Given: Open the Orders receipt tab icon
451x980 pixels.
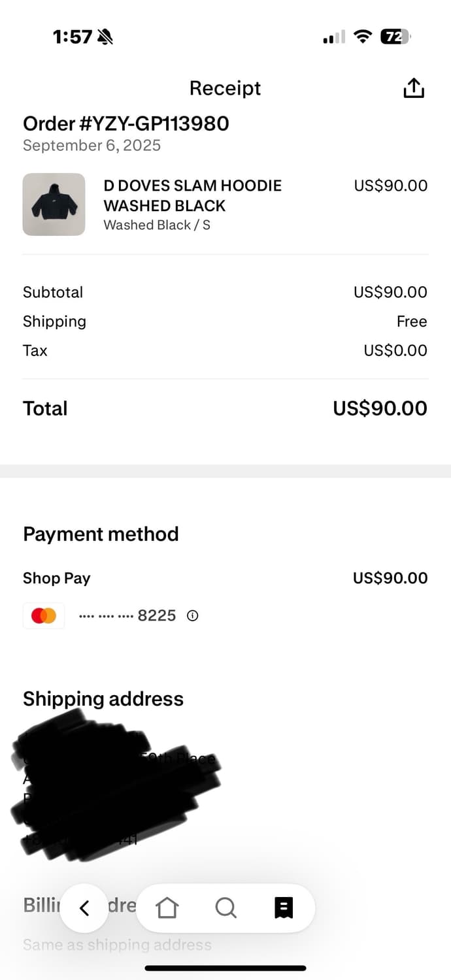Looking at the screenshot, I should tap(284, 907).
